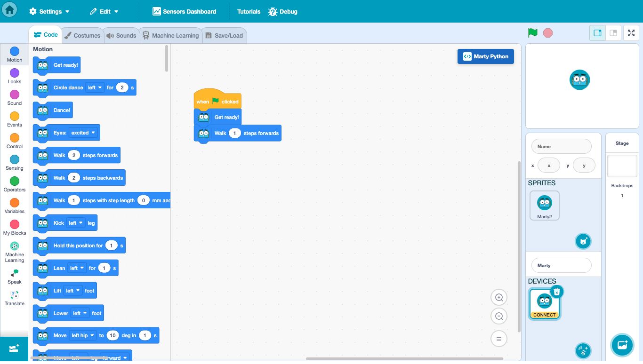Click workspace Walk steps forwards value
This screenshot has height=364, width=643.
[234, 133]
